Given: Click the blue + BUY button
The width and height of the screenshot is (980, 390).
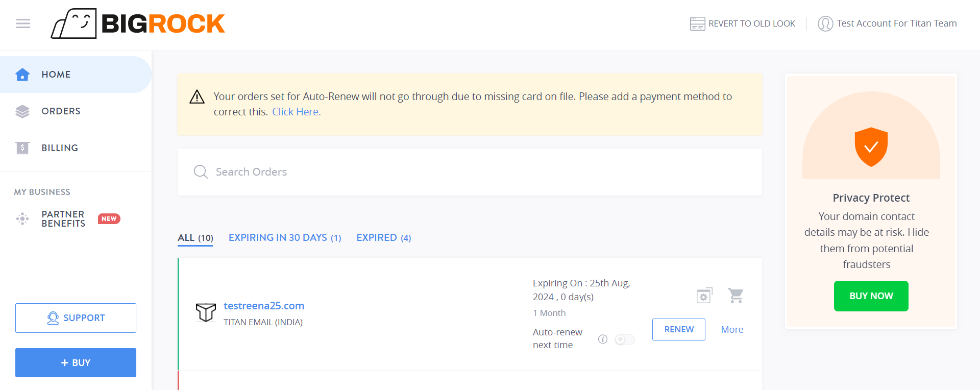Looking at the screenshot, I should (x=76, y=363).
